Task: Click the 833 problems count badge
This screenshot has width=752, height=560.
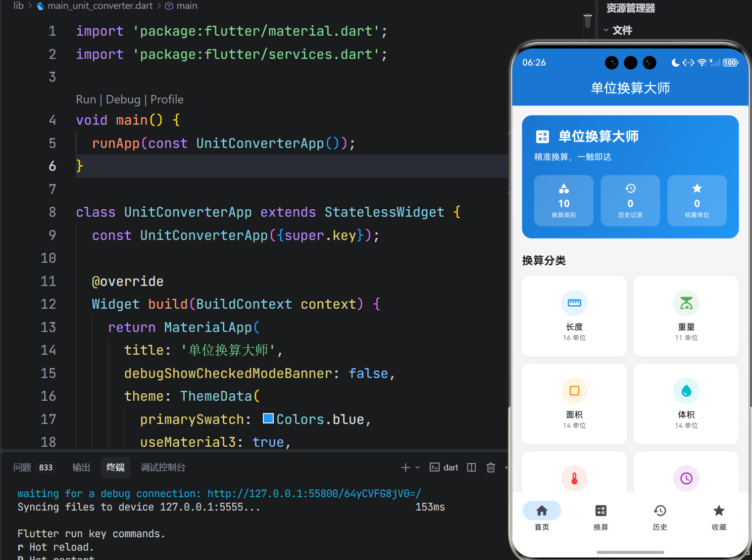Action: [46, 467]
